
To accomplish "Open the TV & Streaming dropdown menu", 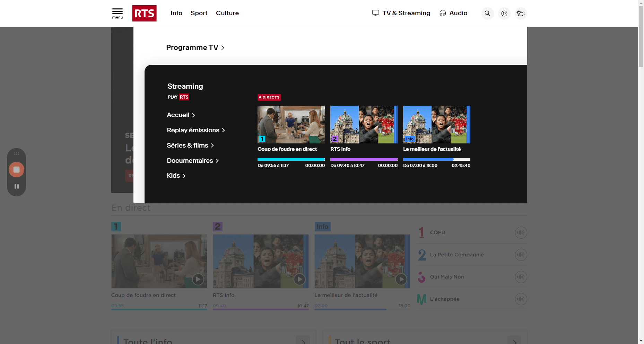I will coord(401,13).
